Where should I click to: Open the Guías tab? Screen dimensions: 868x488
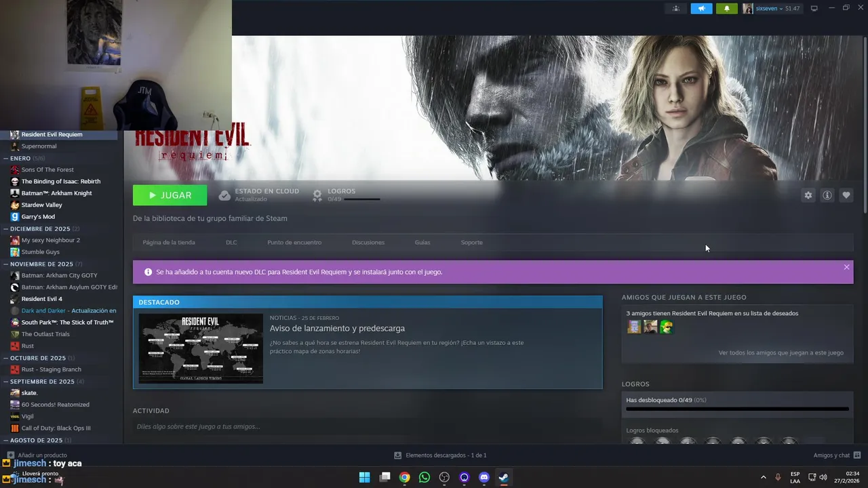pyautogui.click(x=422, y=243)
